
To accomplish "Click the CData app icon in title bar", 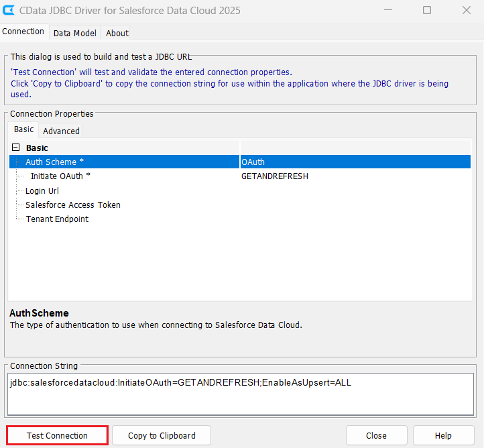I will 9,10.
